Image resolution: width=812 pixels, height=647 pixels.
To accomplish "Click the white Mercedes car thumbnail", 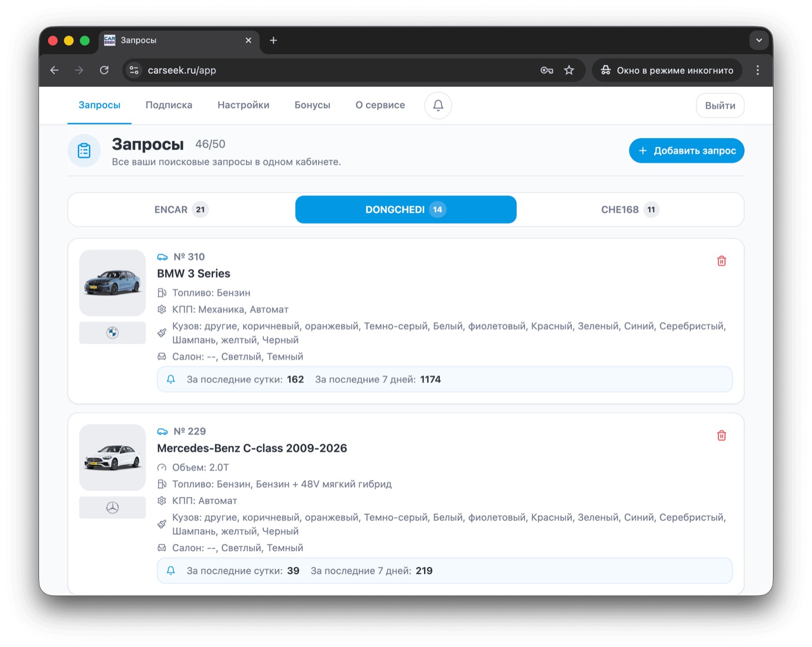I will coord(112,458).
